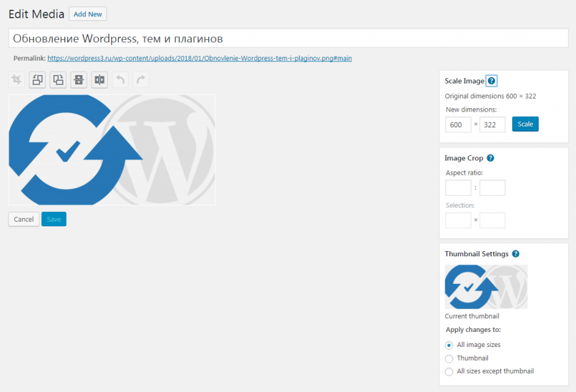The image size is (576, 392).
Task: Click the Undo arrow icon
Action: pos(120,80)
